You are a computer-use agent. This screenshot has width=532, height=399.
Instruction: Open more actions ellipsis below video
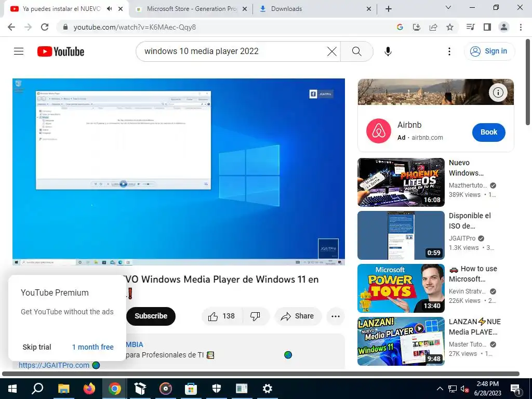336,316
